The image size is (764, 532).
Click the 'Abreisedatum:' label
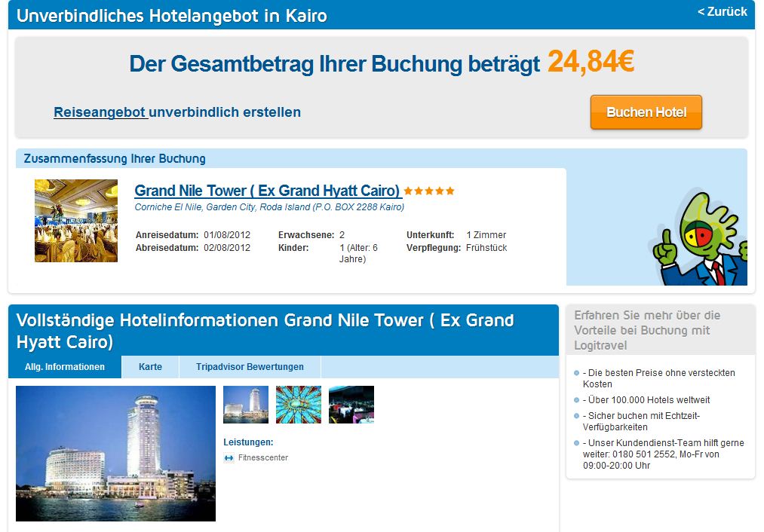click(167, 248)
